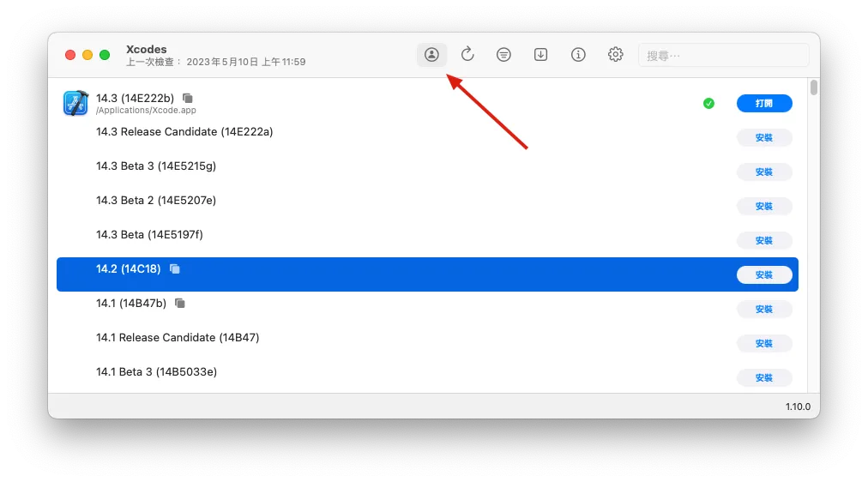The width and height of the screenshot is (868, 482).
Task: Click the Apple ID account icon in toolbar
Action: [431, 55]
